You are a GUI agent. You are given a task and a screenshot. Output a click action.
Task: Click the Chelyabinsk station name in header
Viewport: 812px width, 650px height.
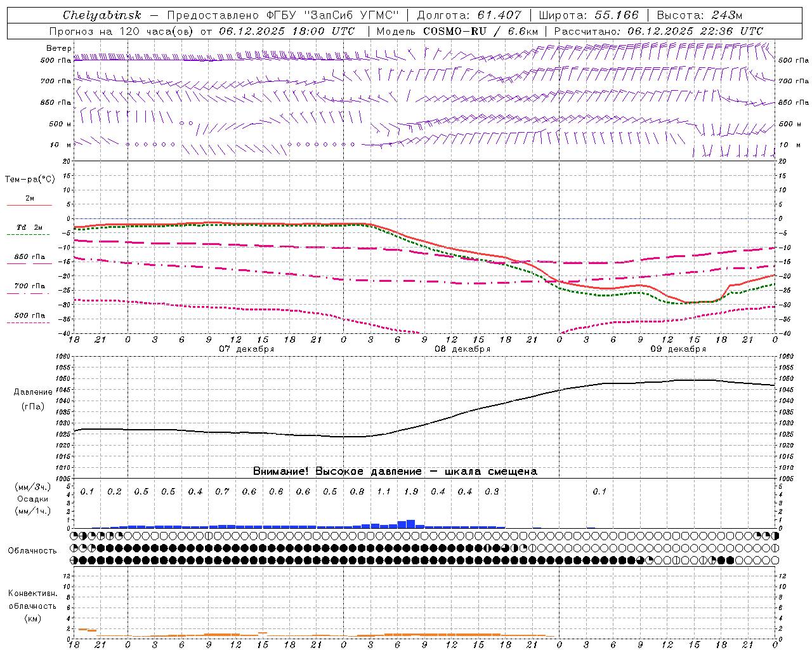[102, 15]
